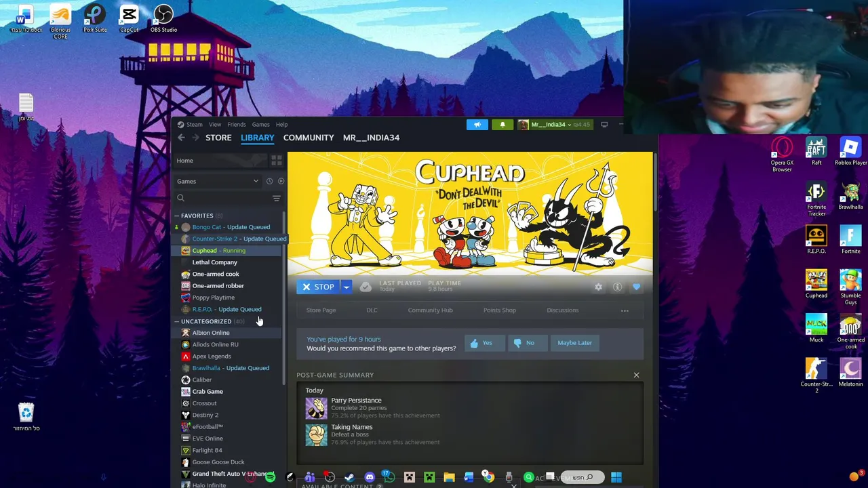Viewport: 868px width, 488px height.
Task: Open dropdown arrow next to STOP button
Action: coord(346,287)
